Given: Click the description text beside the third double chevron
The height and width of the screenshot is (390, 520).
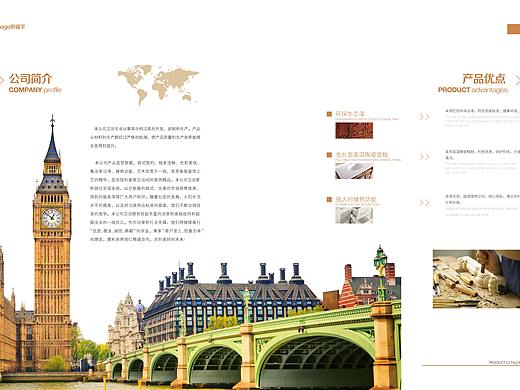Looking at the screenshot, I should [482, 205].
